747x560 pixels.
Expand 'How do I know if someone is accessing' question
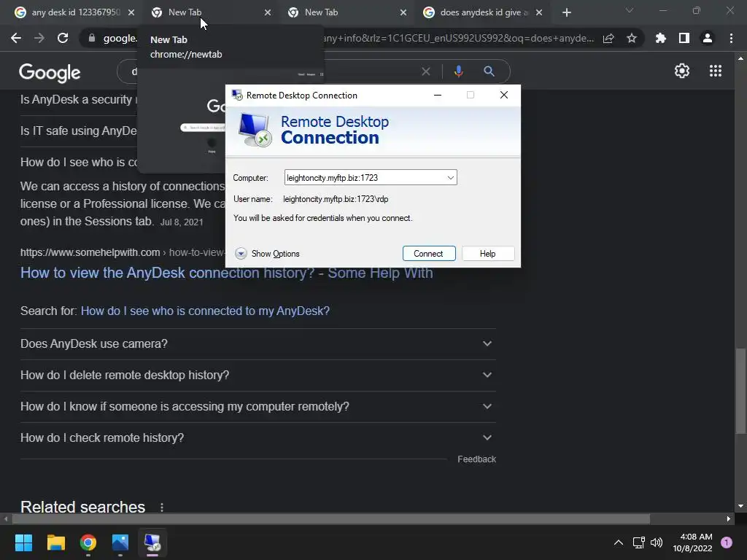pos(258,407)
